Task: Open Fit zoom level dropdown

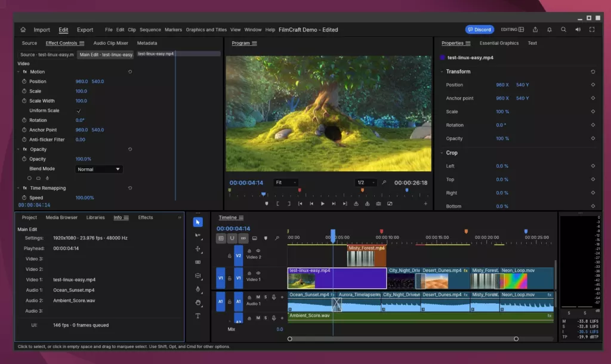Action: coord(286,183)
